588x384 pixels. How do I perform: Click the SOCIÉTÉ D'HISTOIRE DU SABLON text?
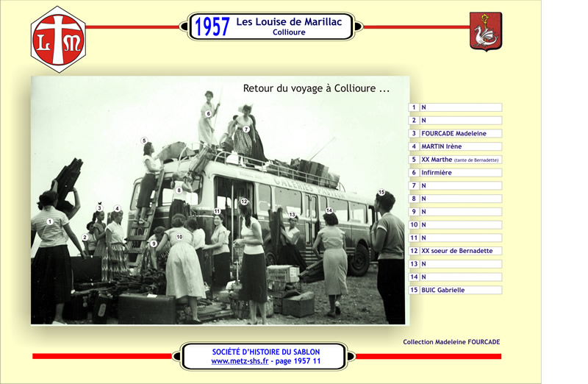point(266,352)
